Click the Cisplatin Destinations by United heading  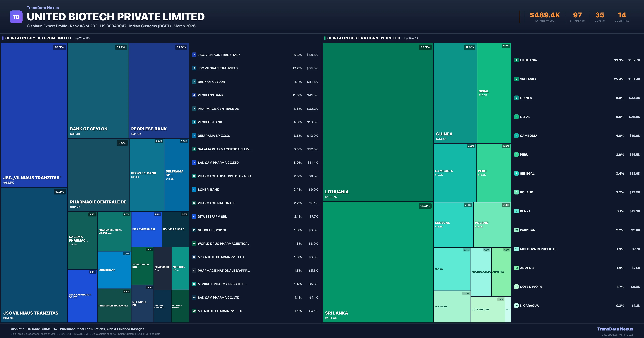click(363, 38)
